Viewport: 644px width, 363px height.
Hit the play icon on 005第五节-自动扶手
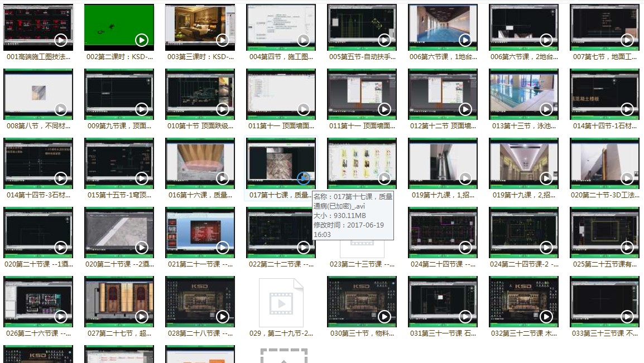click(x=385, y=40)
